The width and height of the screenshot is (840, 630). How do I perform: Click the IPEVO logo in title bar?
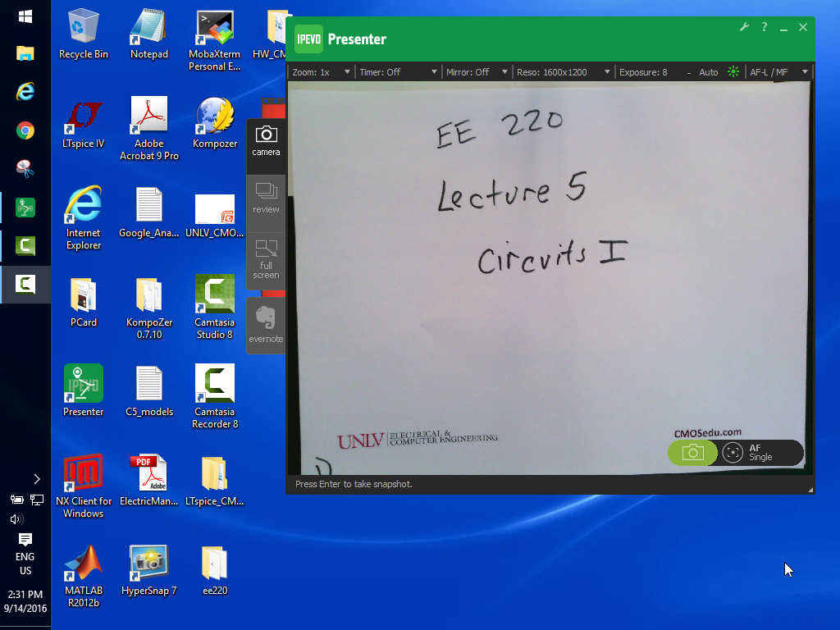pyautogui.click(x=309, y=39)
